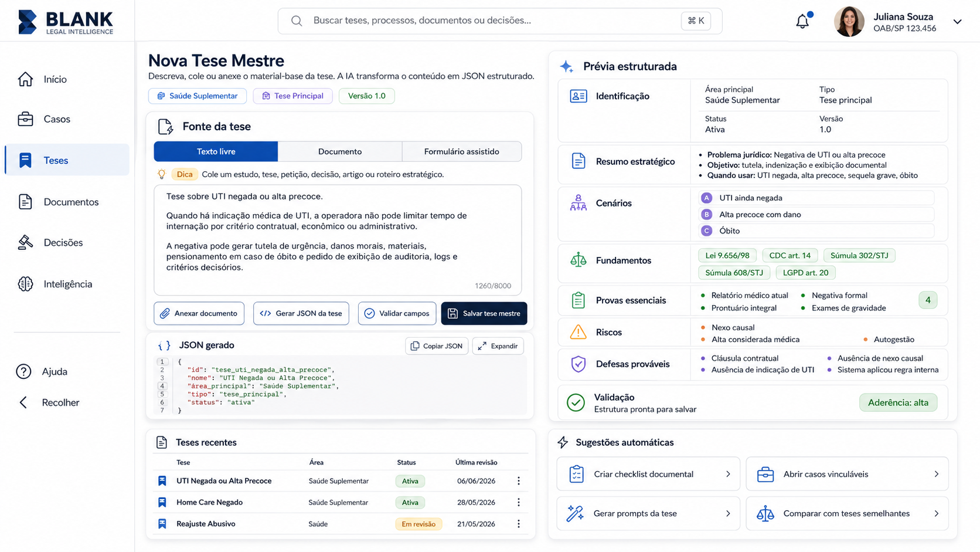
Task: Click the Riscos warning triangle icon
Action: coord(579,332)
